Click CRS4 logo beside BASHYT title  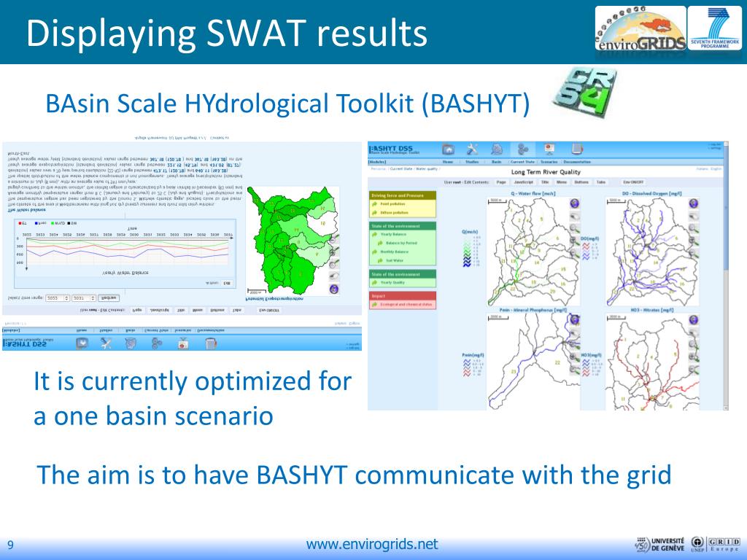pyautogui.click(x=585, y=93)
